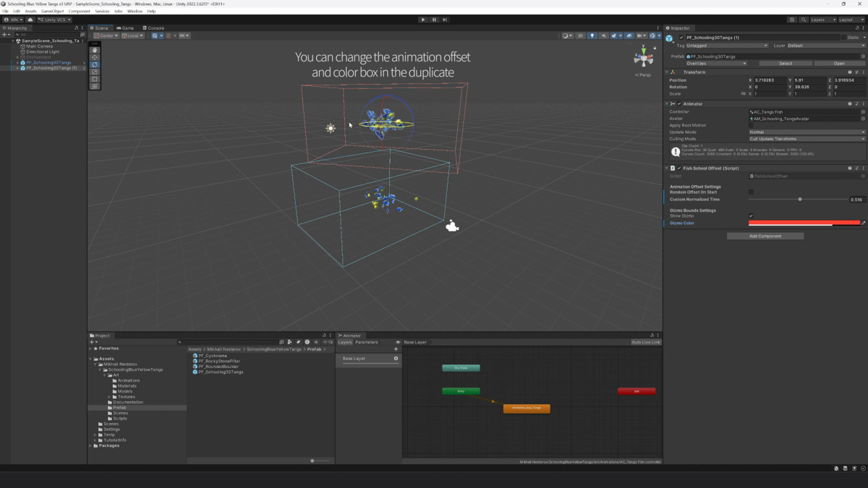Image resolution: width=868 pixels, height=488 pixels.
Task: Open the Gizmo Color eyedropper
Action: 864,223
